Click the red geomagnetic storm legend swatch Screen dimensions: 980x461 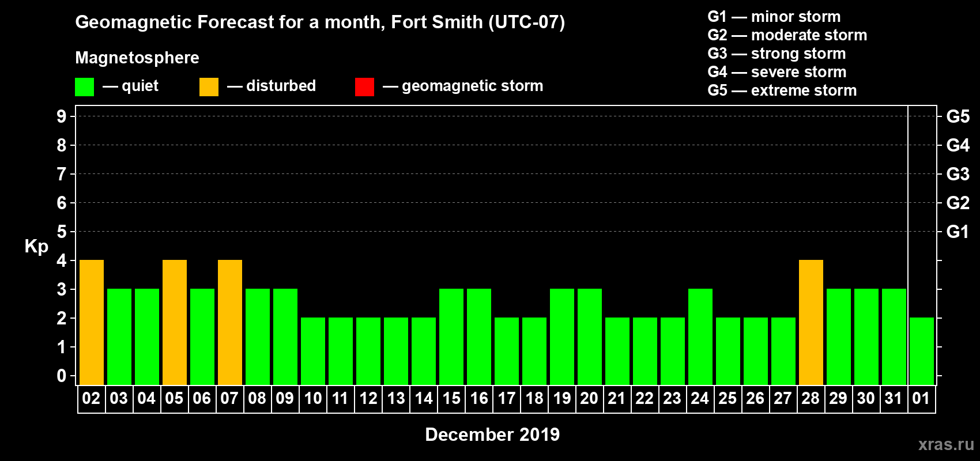(364, 86)
